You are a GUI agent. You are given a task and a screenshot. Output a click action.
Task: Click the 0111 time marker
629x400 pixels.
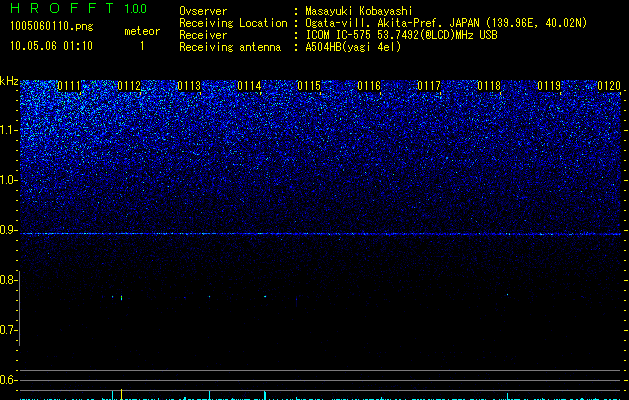pyautogui.click(x=69, y=86)
